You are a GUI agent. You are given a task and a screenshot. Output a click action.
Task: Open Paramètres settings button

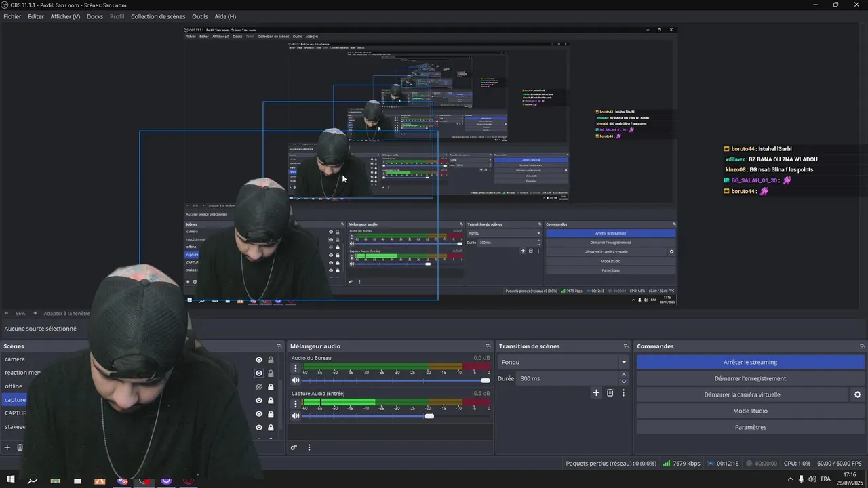750,427
